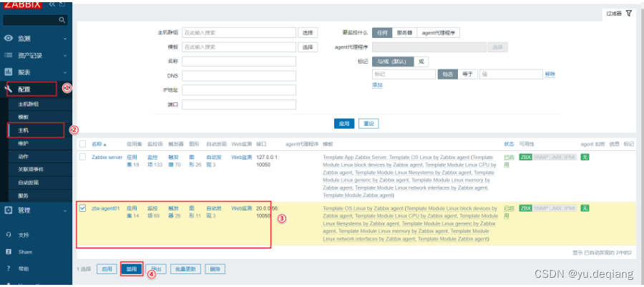The width and height of the screenshot is (644, 287).
Task: Click 批量更新 button
Action: tap(185, 269)
